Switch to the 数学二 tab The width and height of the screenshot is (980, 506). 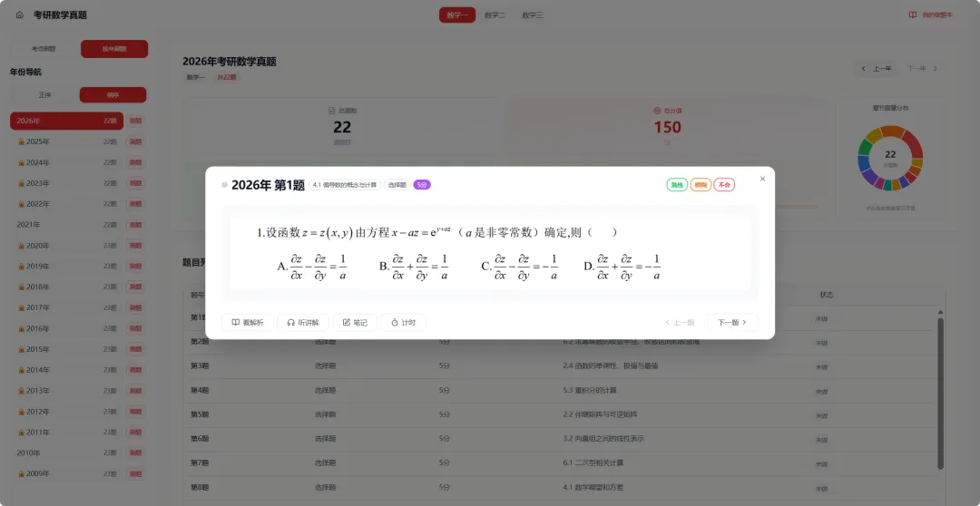pos(495,15)
